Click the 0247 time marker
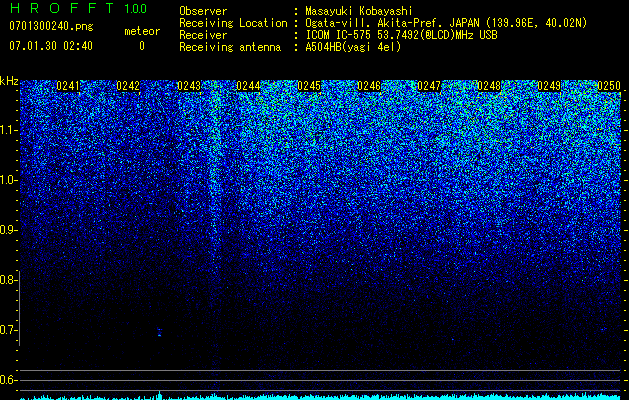 click(x=429, y=86)
